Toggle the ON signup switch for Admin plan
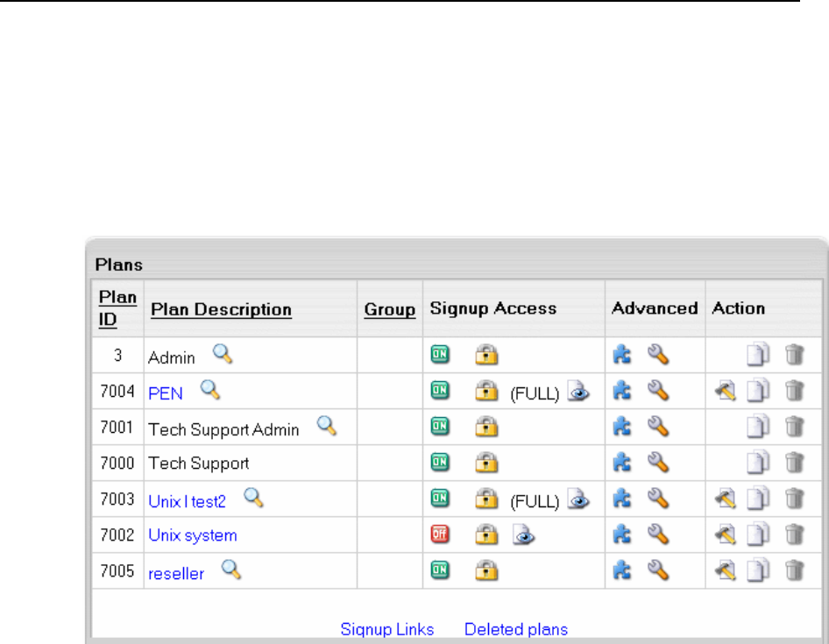 pyautogui.click(x=439, y=355)
